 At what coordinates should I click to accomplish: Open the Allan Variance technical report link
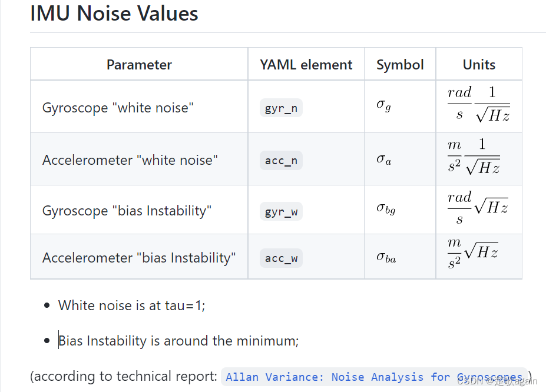tap(374, 377)
